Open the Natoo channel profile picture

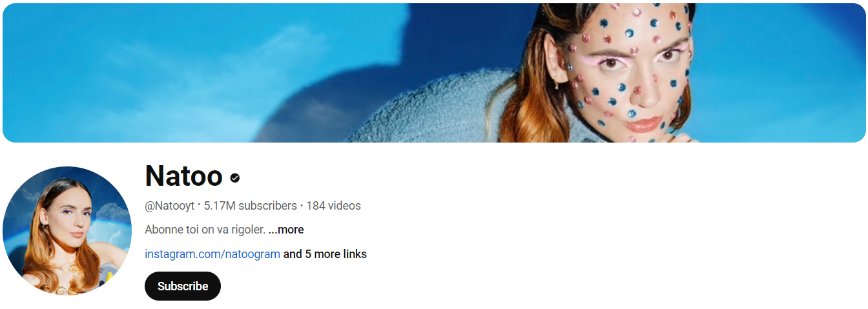tap(67, 231)
